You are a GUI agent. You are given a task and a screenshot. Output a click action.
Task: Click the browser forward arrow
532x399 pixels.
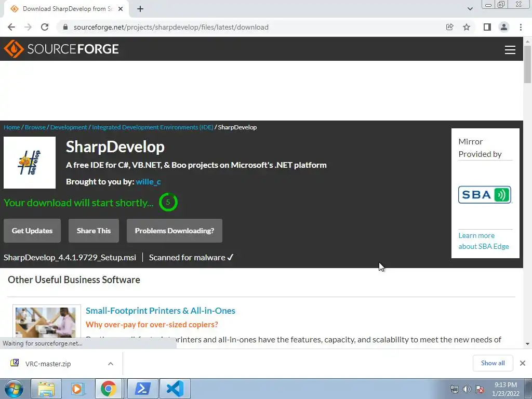(28, 27)
